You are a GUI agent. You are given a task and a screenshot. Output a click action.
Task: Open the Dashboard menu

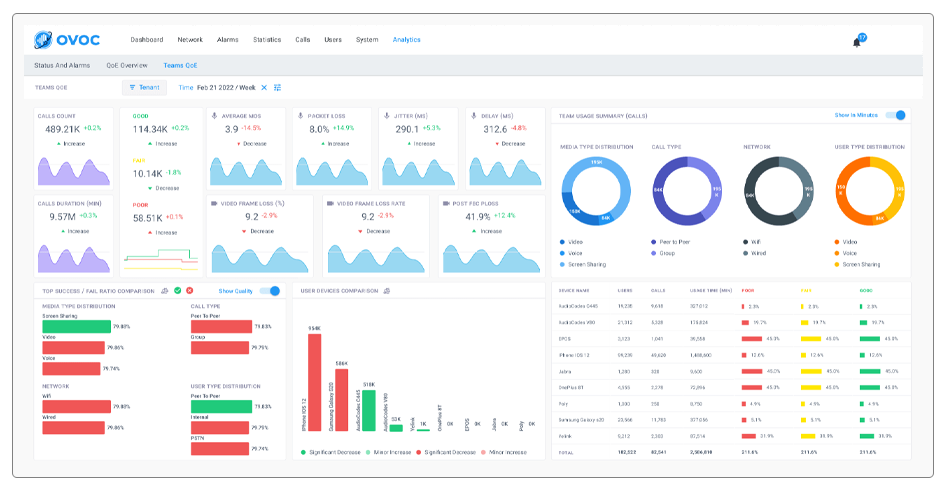147,40
